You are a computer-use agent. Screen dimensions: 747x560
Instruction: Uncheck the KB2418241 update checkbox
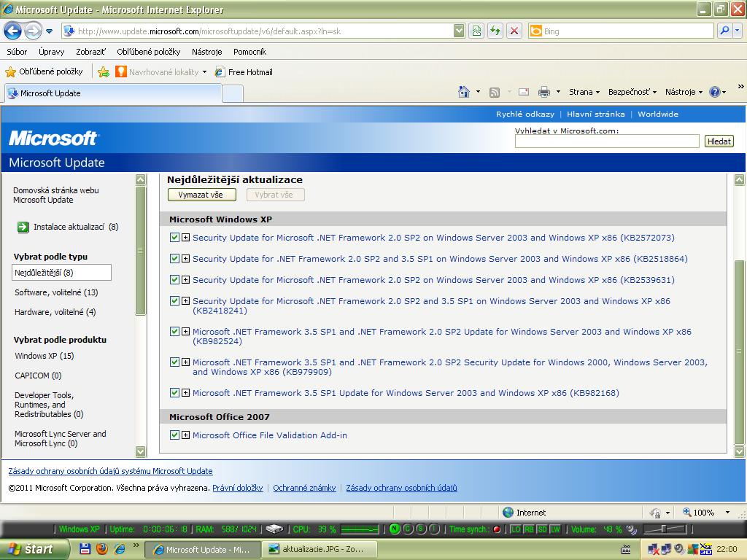pos(174,301)
